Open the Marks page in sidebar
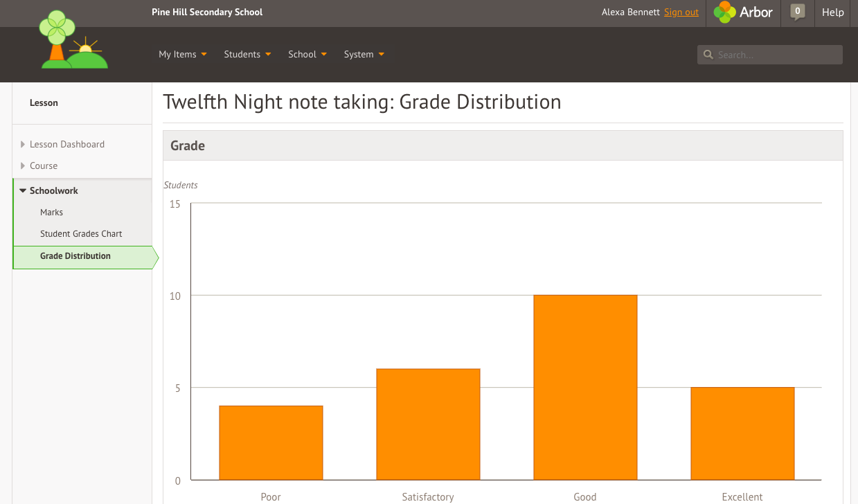Screen dimensions: 858x504 point(52,213)
